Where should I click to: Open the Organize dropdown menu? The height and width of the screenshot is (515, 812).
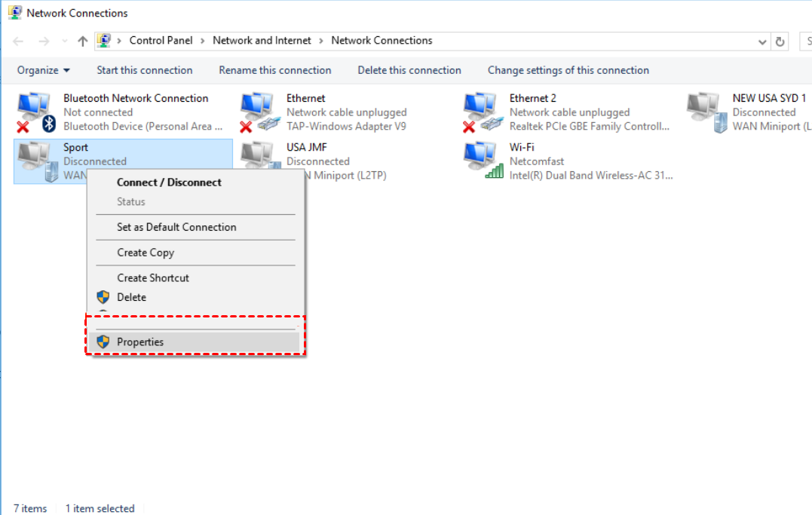[x=44, y=70]
